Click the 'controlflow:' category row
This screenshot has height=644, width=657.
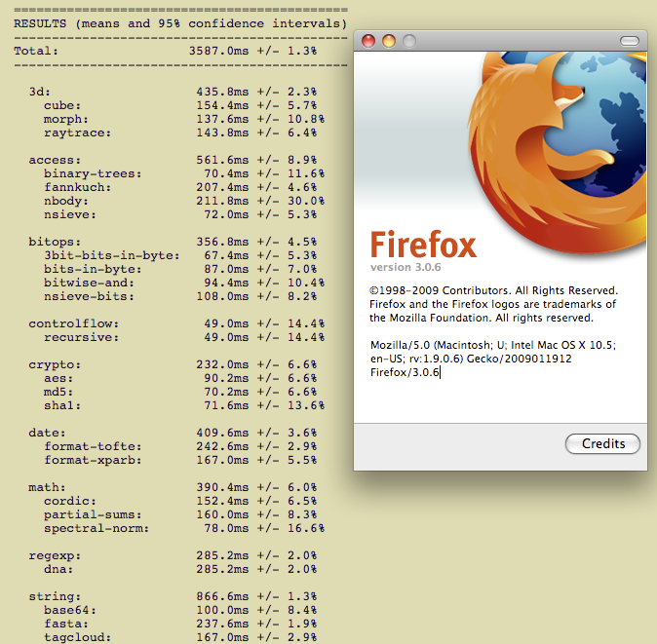[x=176, y=323]
